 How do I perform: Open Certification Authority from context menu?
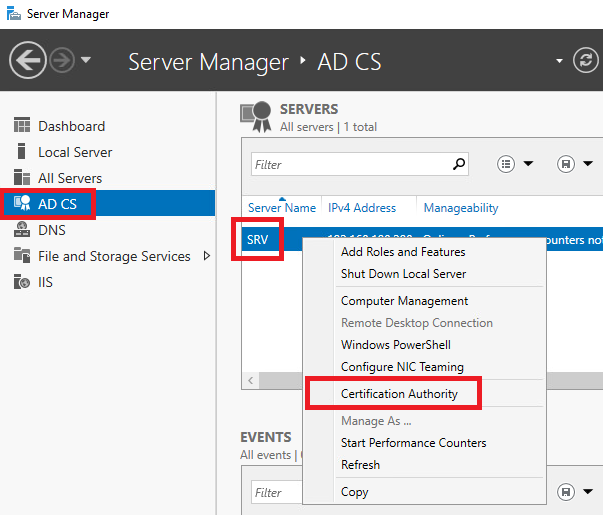[399, 394]
